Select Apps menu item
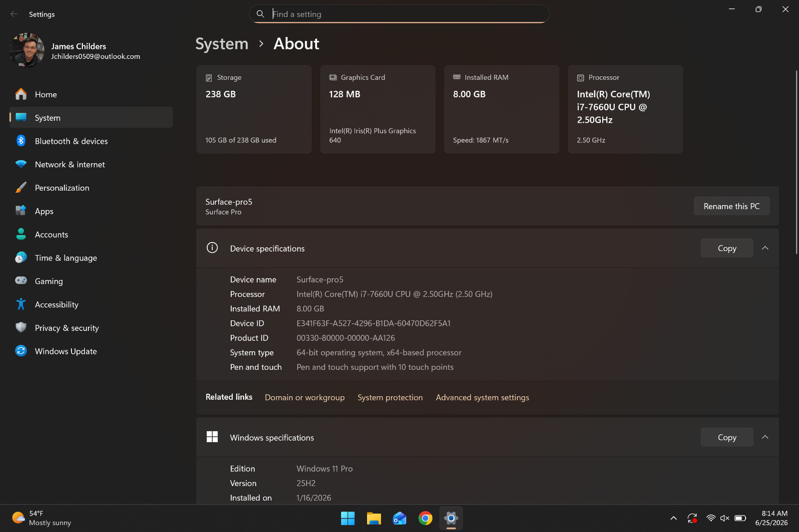 91,211
